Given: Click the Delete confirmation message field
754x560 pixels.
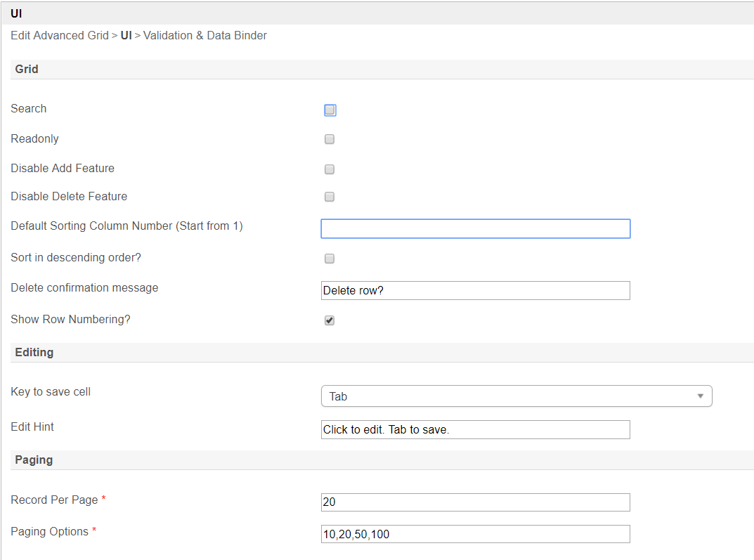Looking at the screenshot, I should tap(475, 290).
